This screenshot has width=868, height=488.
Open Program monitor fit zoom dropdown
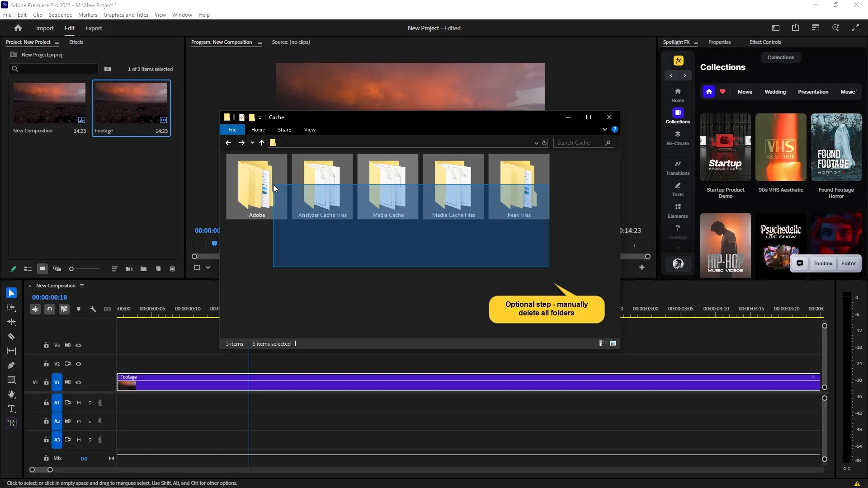click(208, 267)
